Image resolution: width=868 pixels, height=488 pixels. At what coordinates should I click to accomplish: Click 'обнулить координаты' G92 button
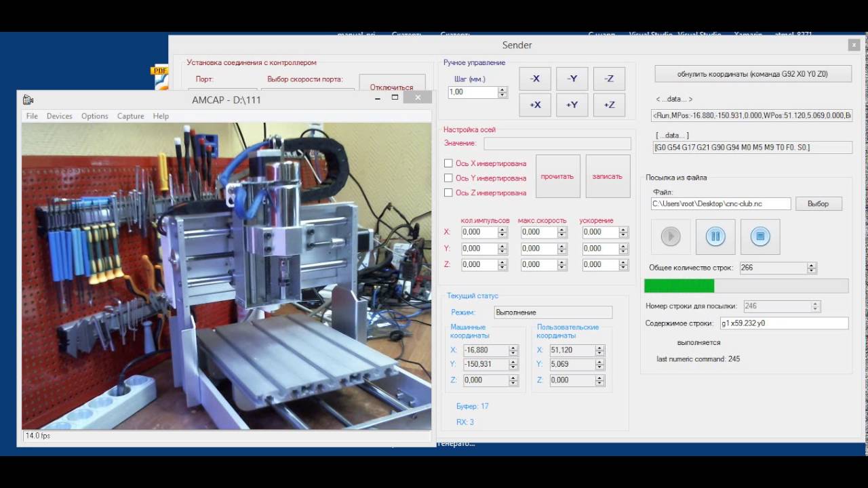753,74
